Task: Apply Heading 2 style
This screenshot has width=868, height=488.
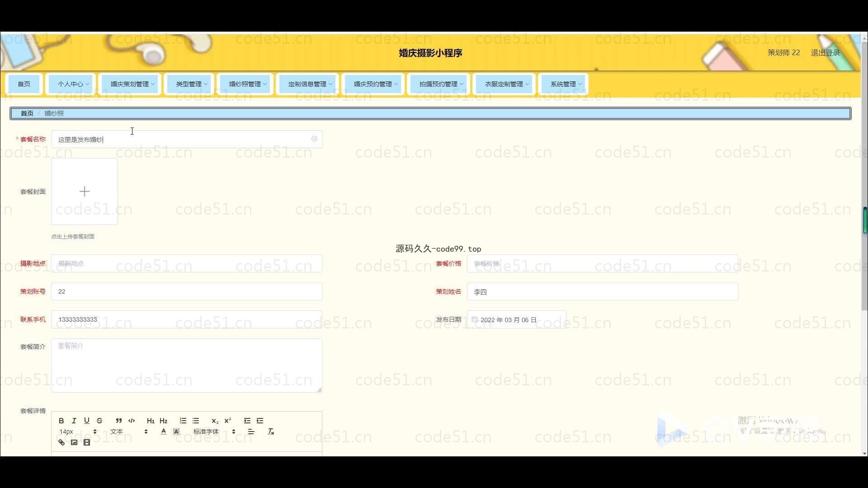Action: [164, 421]
